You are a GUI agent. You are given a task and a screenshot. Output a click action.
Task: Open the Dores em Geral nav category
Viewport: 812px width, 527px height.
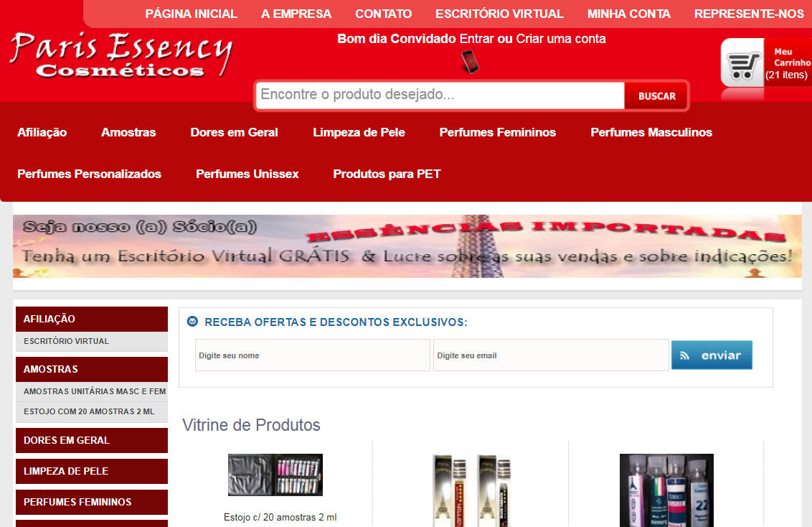[234, 132]
